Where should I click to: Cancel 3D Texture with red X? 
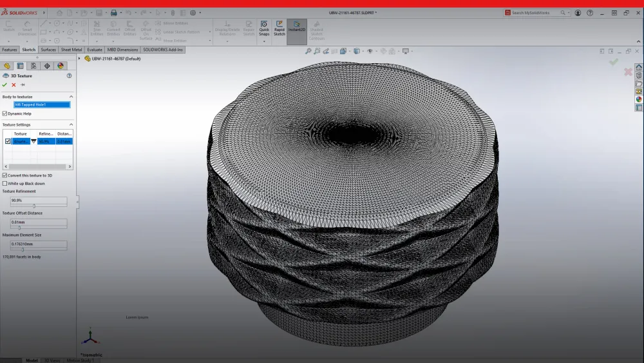coord(14,84)
